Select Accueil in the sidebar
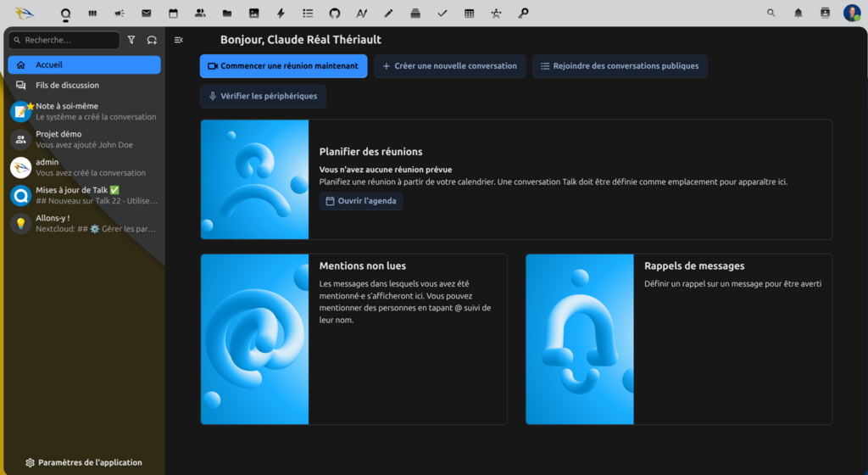 84,64
